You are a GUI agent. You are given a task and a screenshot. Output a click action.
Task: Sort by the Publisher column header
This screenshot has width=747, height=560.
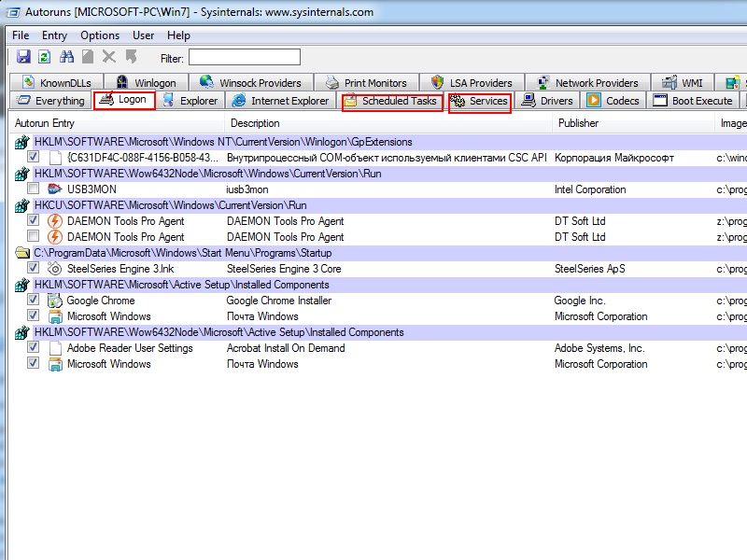[x=578, y=123]
